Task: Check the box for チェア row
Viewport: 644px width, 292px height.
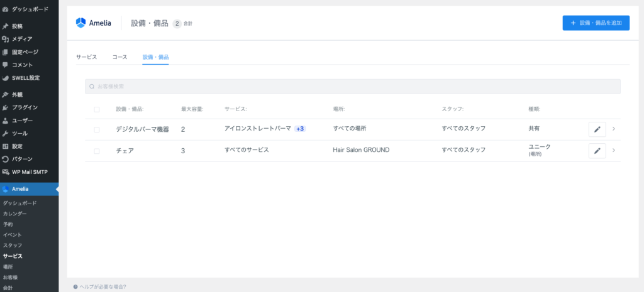Action: (x=97, y=151)
